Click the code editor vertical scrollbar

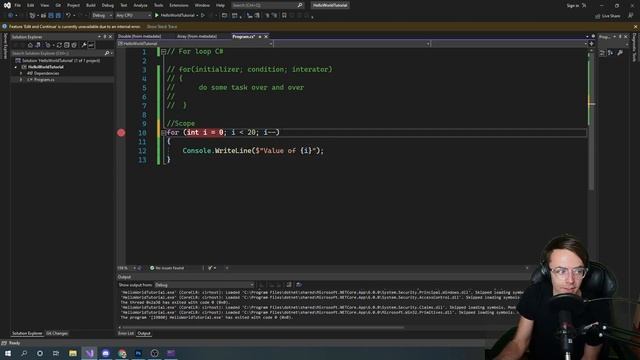coord(591,121)
